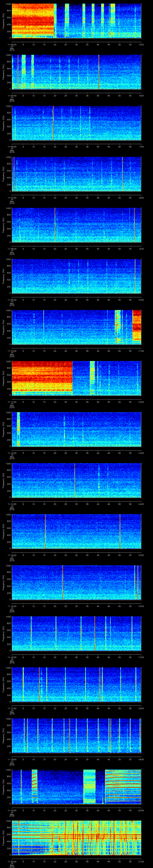Click the "11:07:00" start time label
Viewport: 153px width, 868px height.
click(12, 198)
